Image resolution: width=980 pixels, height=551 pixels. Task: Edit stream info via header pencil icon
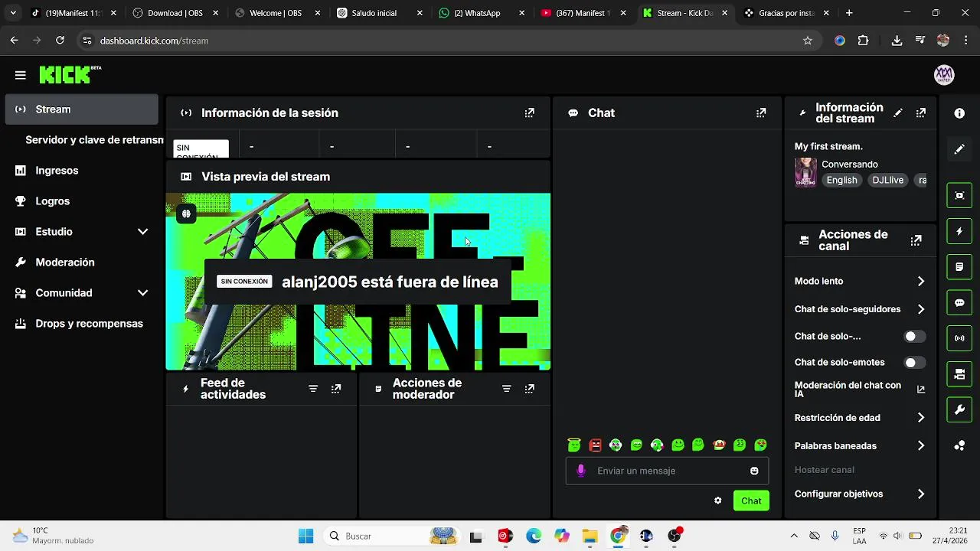tap(898, 112)
